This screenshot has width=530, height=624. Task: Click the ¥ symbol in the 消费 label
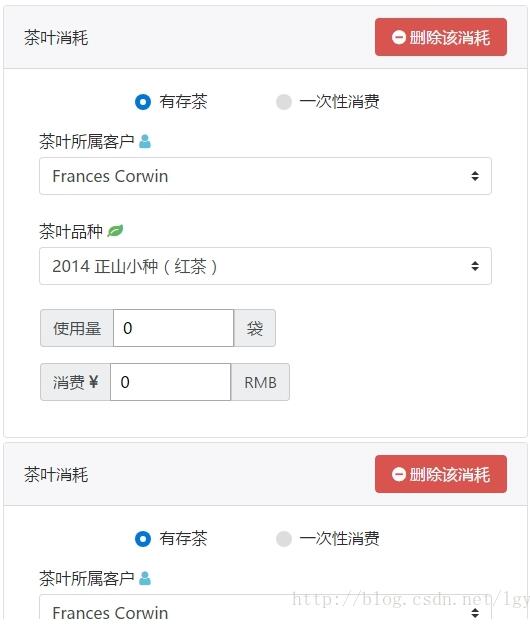94,382
